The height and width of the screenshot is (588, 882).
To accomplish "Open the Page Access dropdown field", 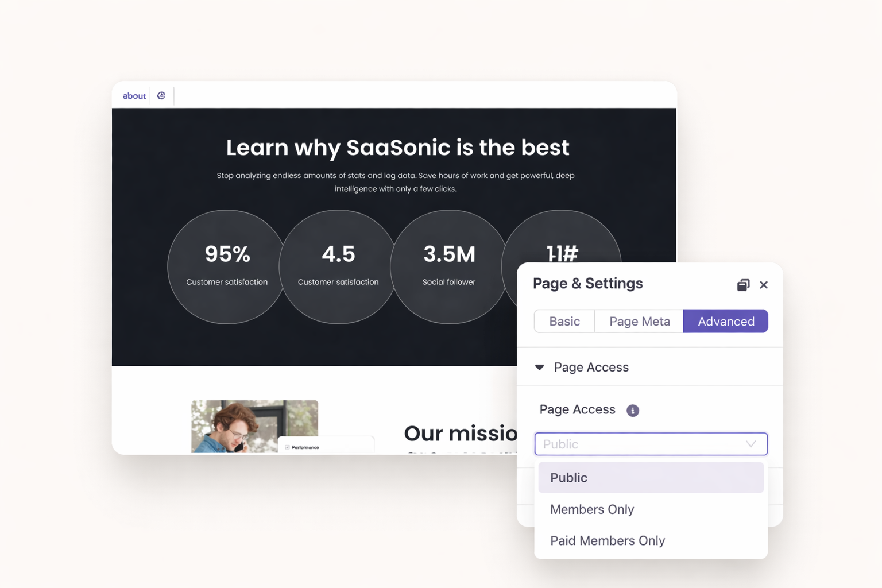I will tap(643, 444).
